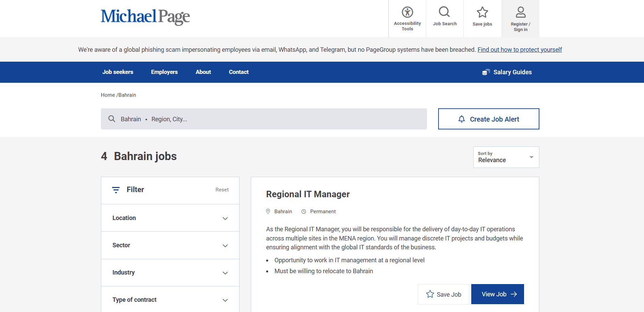Click the arrow icon on View Job

point(514,294)
